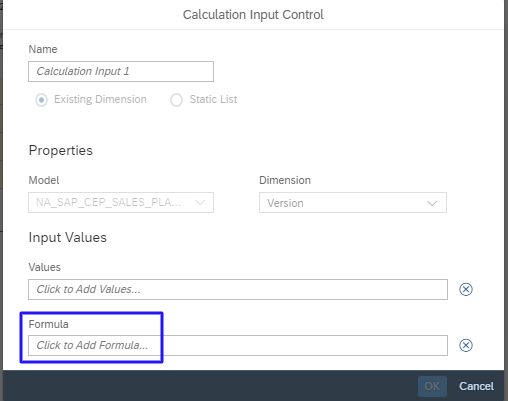Clear the Formula field with its X icon

[x=466, y=345]
